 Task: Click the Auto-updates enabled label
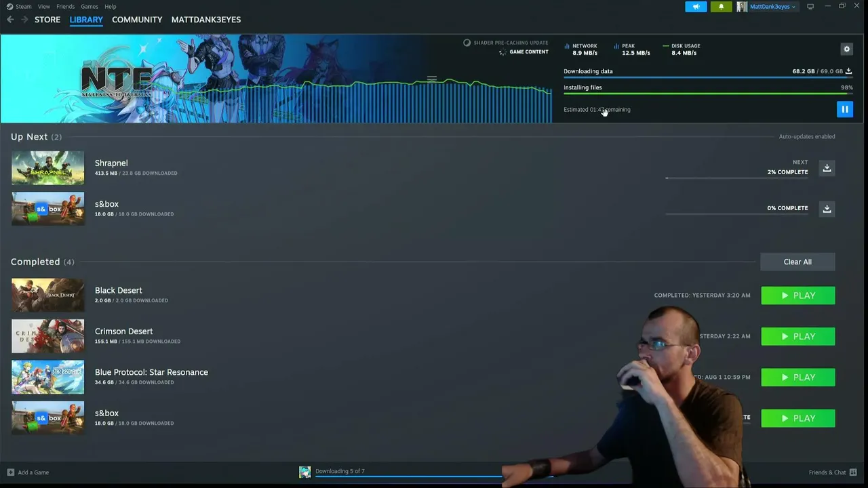pyautogui.click(x=807, y=137)
